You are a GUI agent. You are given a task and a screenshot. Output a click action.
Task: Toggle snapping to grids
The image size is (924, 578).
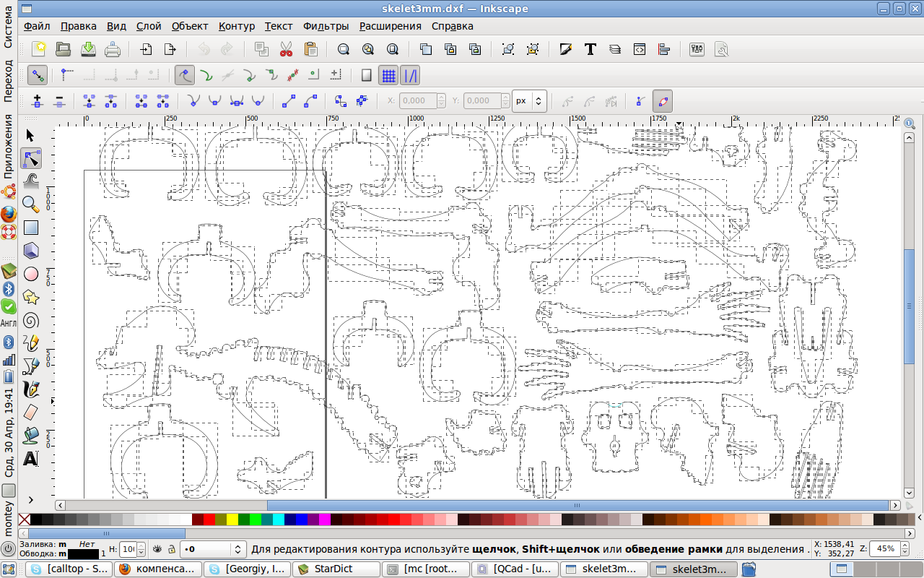pos(388,75)
